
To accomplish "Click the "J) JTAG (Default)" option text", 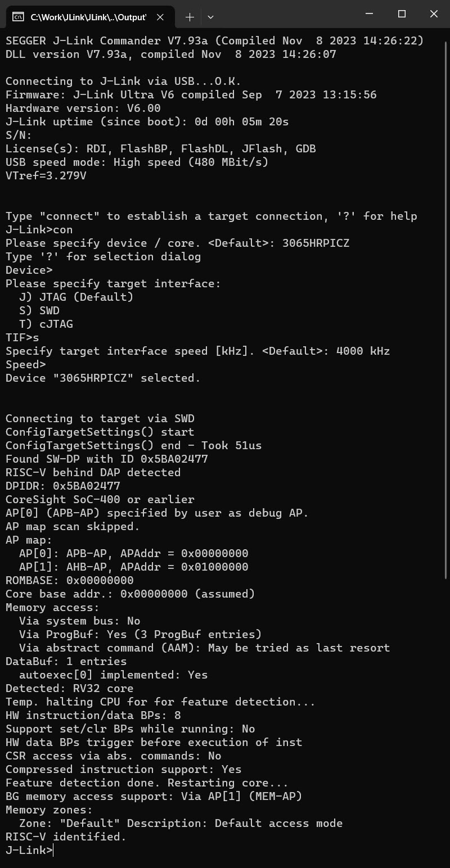I will pos(76,297).
